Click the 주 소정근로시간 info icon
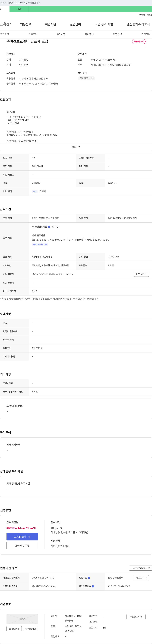Viewport: 152px width, 644px height. click(x=49, y=227)
